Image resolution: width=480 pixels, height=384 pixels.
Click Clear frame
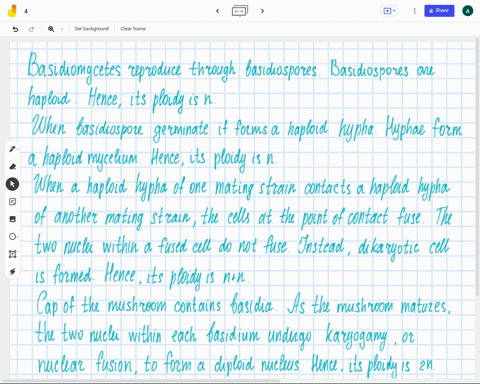[133, 29]
